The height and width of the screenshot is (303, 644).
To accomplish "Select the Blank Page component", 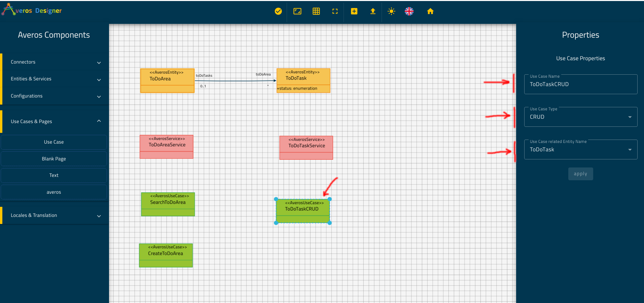I will 54,159.
